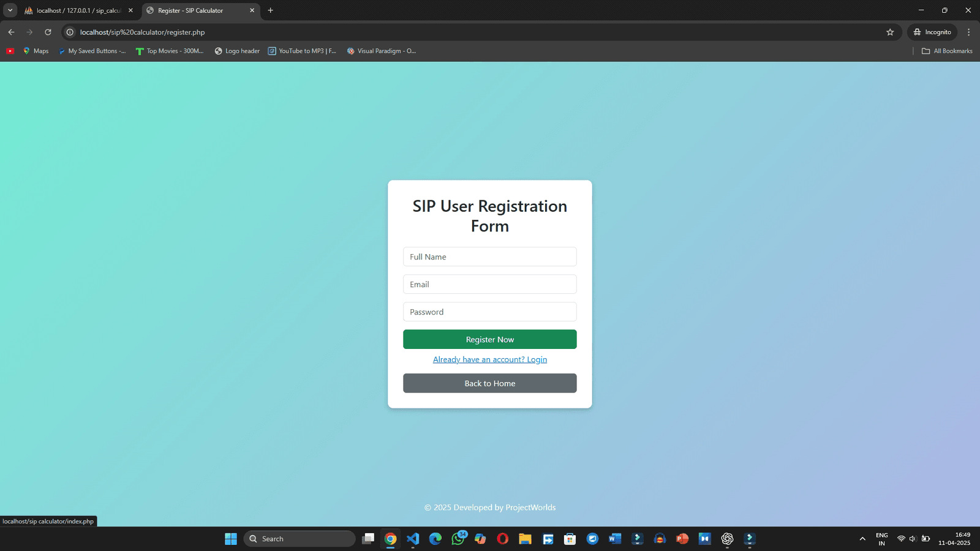Viewport: 980px width, 551px height.
Task: Click into the Password field
Action: pyautogui.click(x=489, y=312)
